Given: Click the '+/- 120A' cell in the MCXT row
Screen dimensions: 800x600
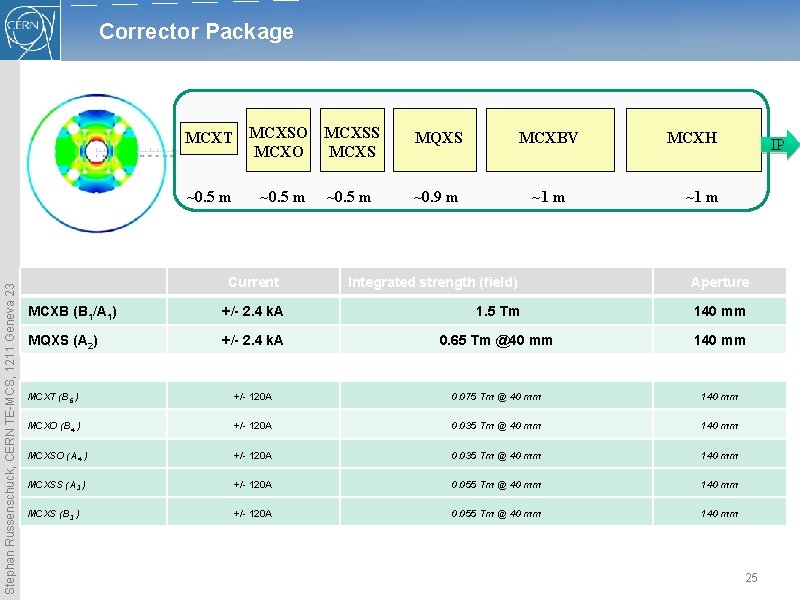Looking at the screenshot, I should coord(254,396).
